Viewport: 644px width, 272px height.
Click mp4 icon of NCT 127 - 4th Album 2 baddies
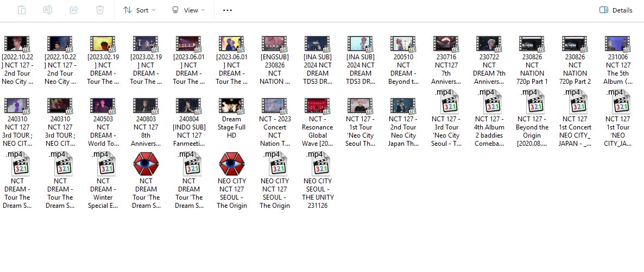(491, 101)
